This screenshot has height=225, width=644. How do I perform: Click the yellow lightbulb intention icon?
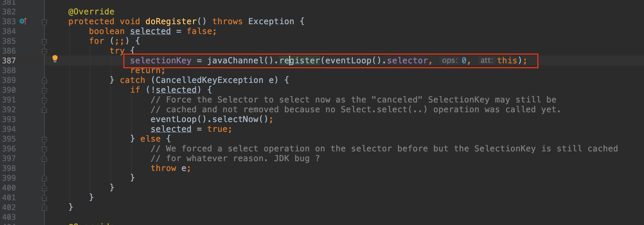[55, 59]
